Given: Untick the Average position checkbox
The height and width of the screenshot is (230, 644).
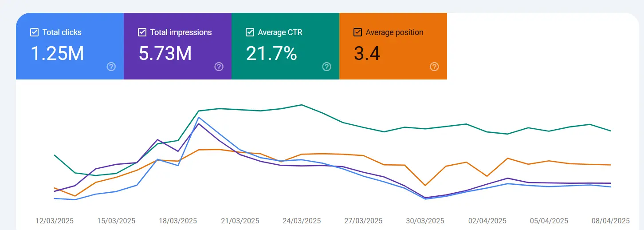Looking at the screenshot, I should pos(357,32).
